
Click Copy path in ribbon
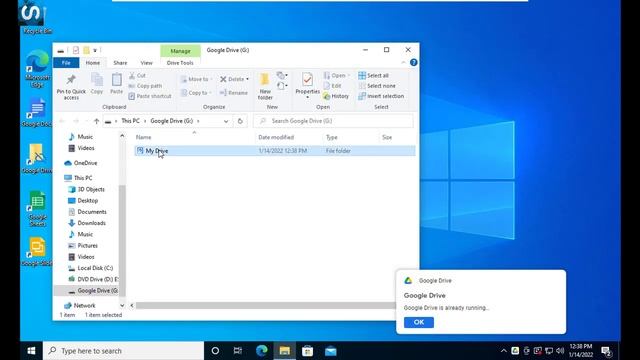145,86
